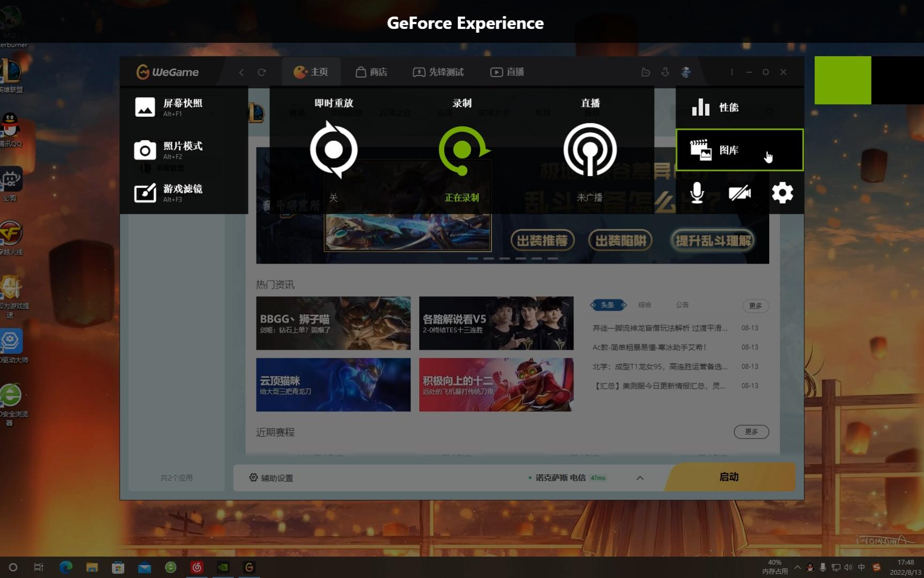Expand server selector 诺克萨斯 电信
The width and height of the screenshot is (924, 578).
567,478
